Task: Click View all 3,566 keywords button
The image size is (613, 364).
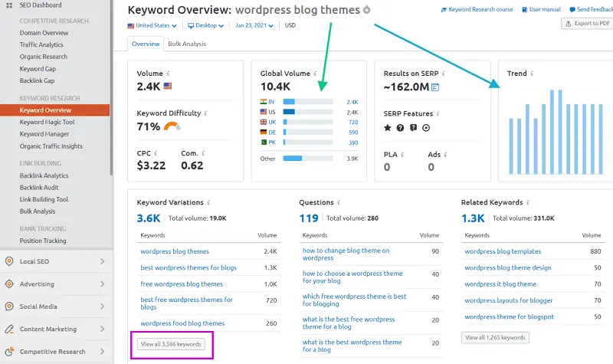Action: pos(171,344)
